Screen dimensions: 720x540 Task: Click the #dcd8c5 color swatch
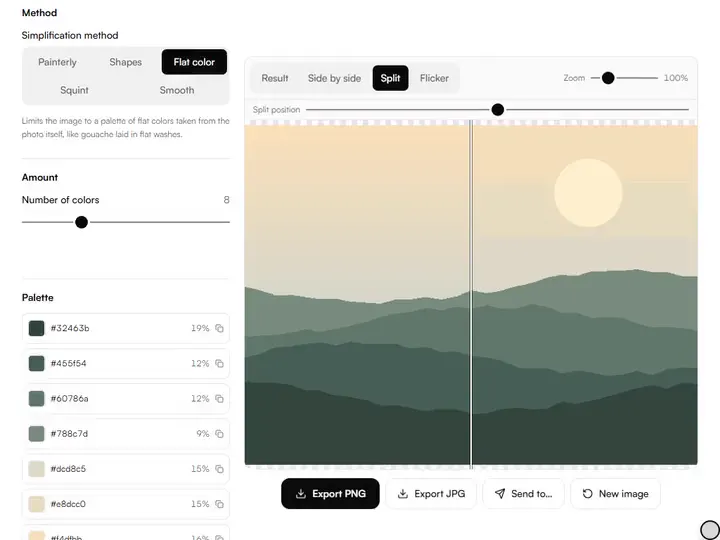[36, 469]
